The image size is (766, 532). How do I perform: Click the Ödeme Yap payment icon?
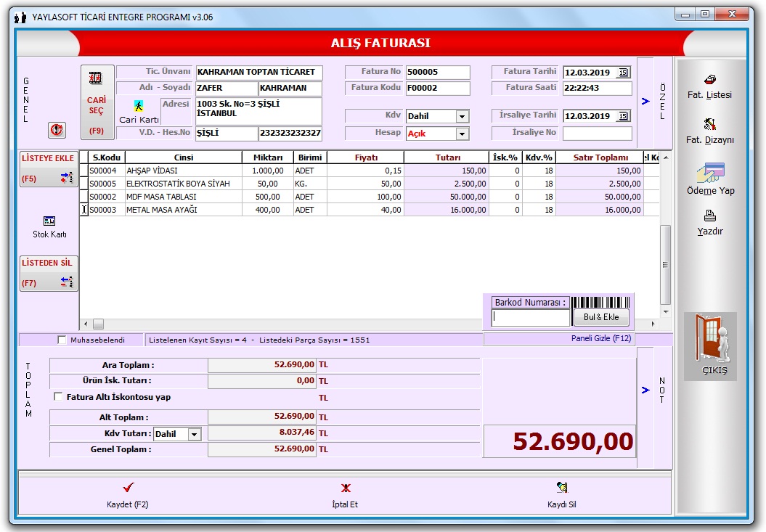[711, 173]
